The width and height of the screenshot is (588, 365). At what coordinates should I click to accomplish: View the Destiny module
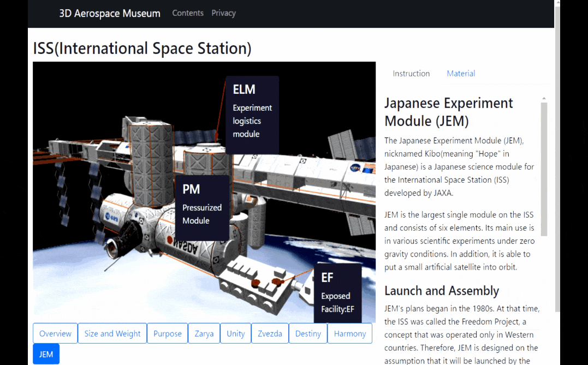pos(308,333)
